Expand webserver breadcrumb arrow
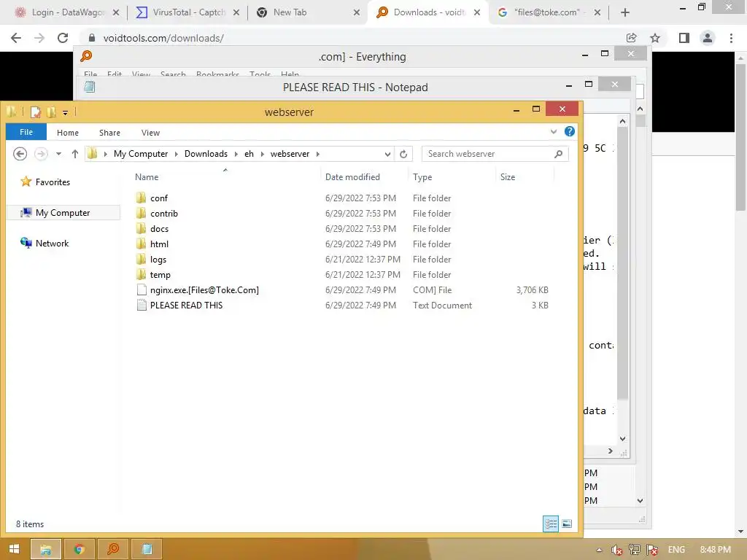Viewport: 747px width, 560px height. pyautogui.click(x=318, y=154)
